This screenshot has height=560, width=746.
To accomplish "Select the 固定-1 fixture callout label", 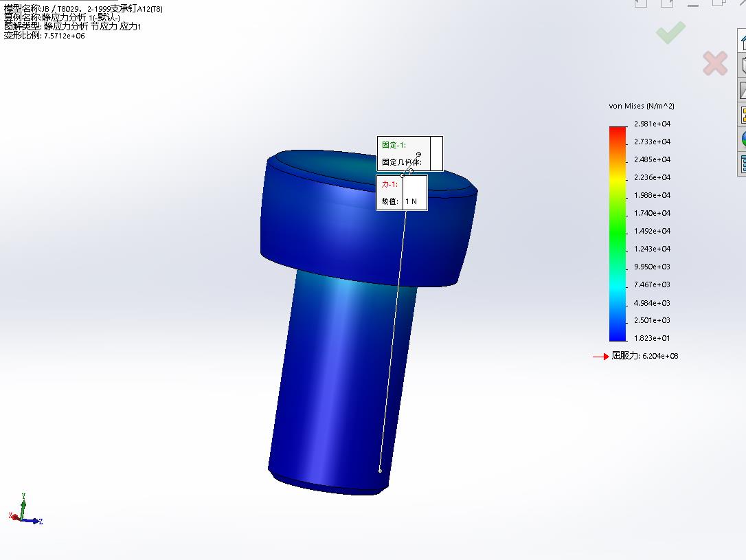I will click(394, 145).
